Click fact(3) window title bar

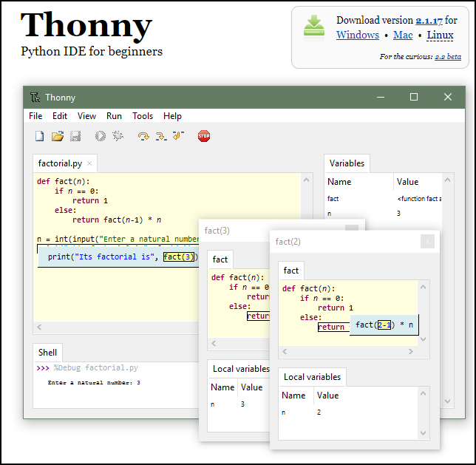click(x=234, y=231)
